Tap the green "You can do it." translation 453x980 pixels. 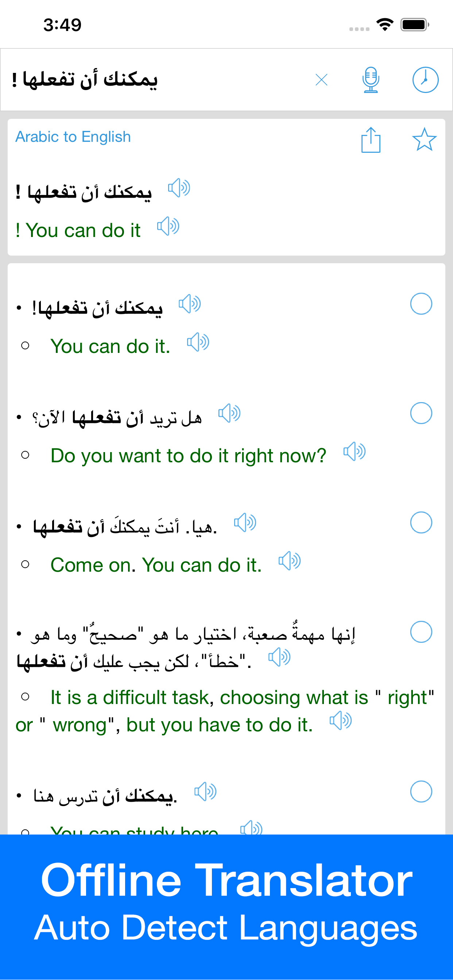point(111,346)
